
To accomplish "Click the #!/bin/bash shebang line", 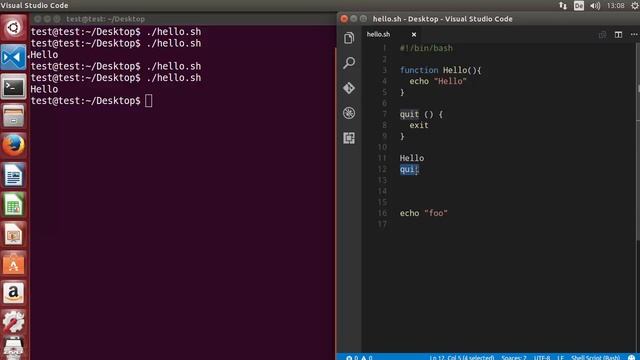I will click(426, 48).
